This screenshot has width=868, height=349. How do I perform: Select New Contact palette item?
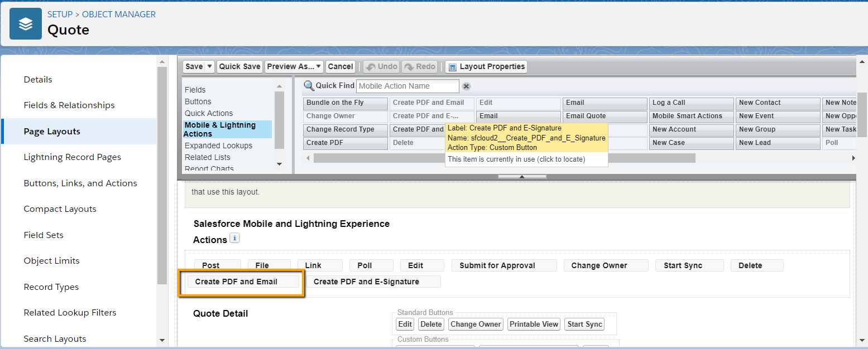click(778, 103)
